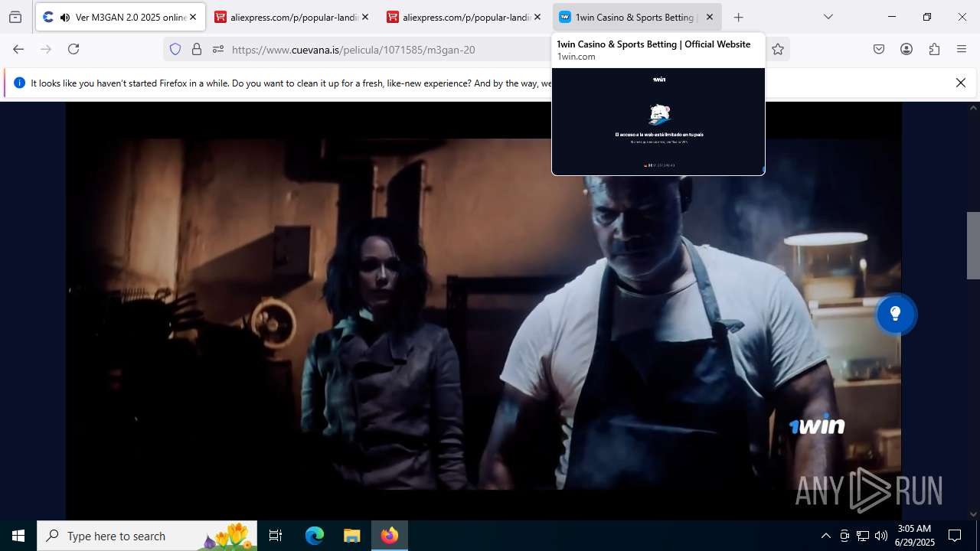Open Task View on the taskbar
Screen dimensions: 980x551
pyautogui.click(x=276, y=536)
